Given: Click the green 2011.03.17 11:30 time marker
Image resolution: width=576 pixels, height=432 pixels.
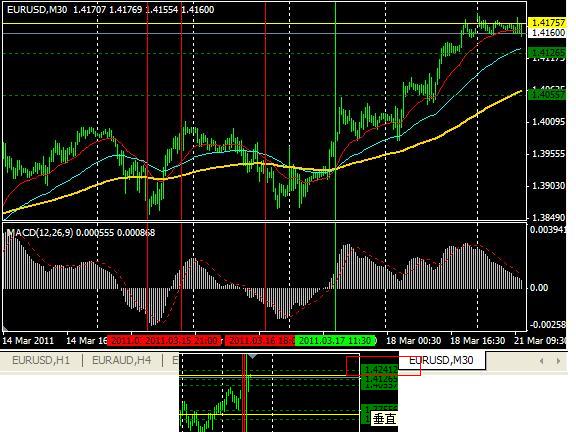Looking at the screenshot, I should coord(336,341).
